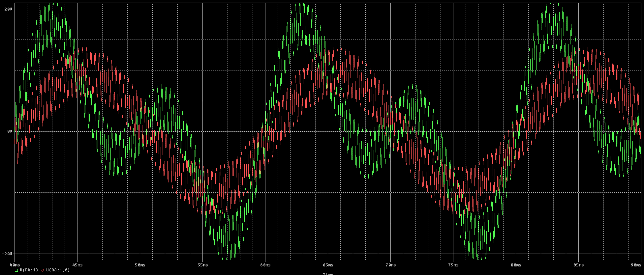Click the 50ms label on the time axis

pos(140,265)
